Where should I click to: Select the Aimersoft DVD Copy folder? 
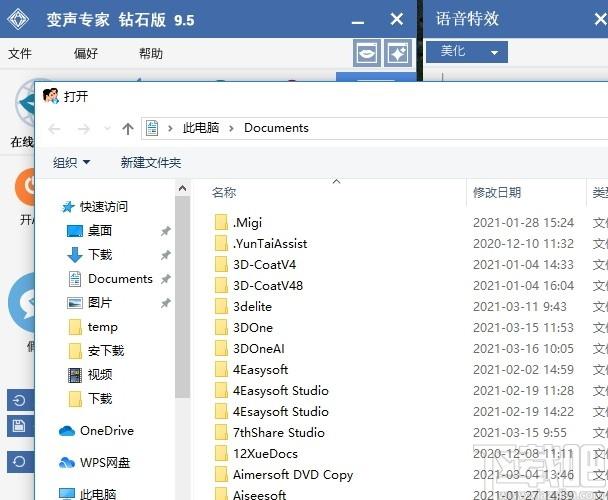(x=284, y=474)
